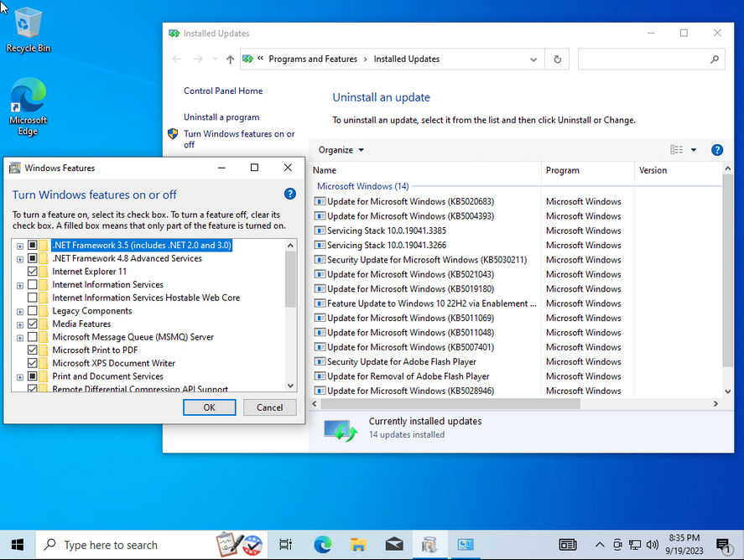The height and width of the screenshot is (560, 744).
Task: Open the address bar history dropdown
Action: click(533, 60)
